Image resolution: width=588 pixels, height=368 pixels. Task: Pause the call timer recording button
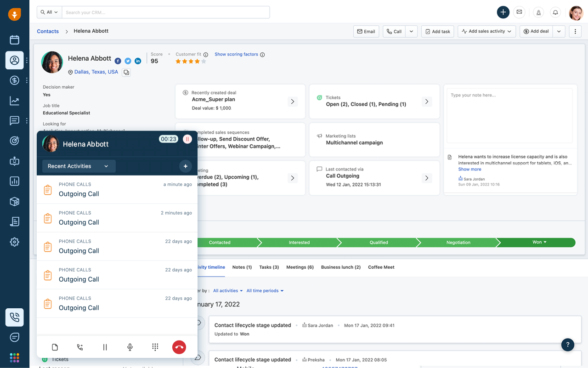coord(187,139)
